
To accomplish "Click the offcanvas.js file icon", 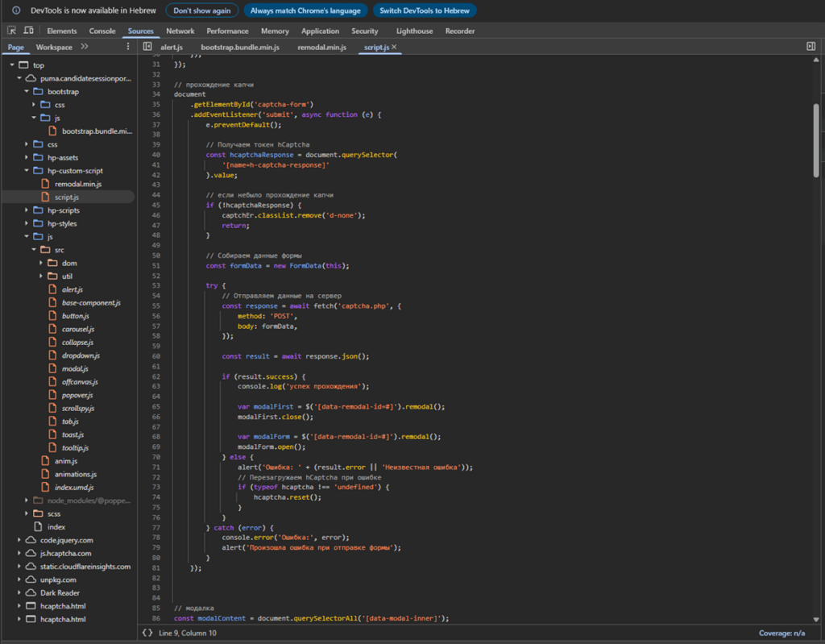I will click(52, 381).
